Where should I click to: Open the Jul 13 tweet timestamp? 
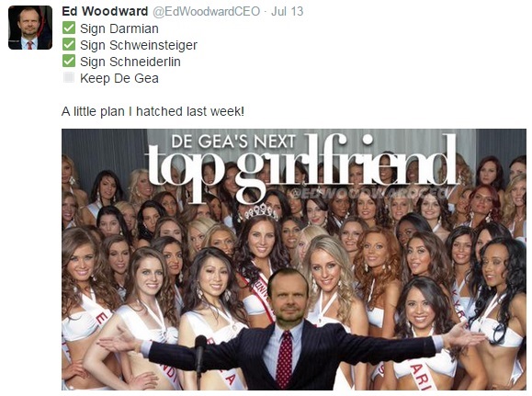click(287, 11)
